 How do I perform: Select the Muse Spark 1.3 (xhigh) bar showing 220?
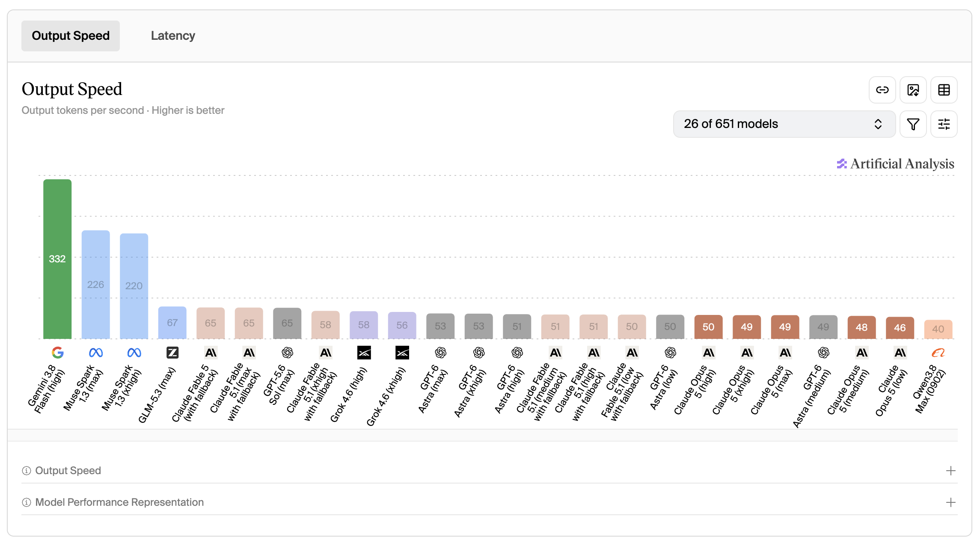pyautogui.click(x=134, y=286)
